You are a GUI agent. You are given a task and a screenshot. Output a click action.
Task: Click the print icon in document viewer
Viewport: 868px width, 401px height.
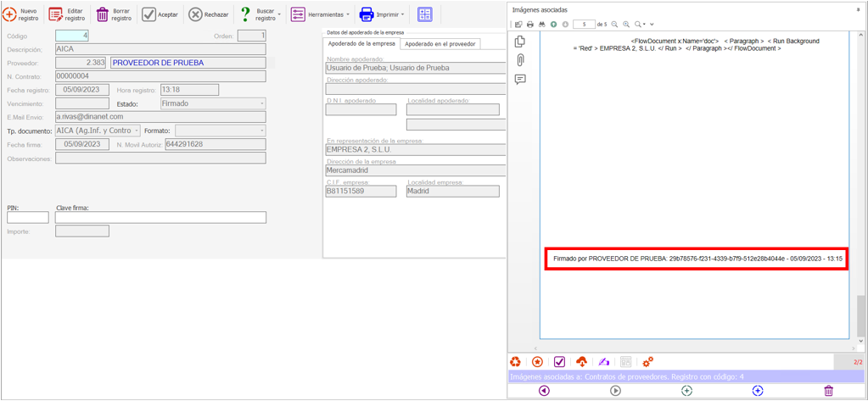[530, 25]
